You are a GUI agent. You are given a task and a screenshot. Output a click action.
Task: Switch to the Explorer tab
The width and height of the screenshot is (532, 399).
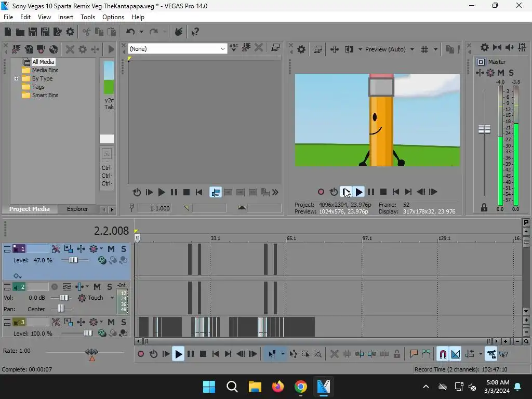[77, 209]
